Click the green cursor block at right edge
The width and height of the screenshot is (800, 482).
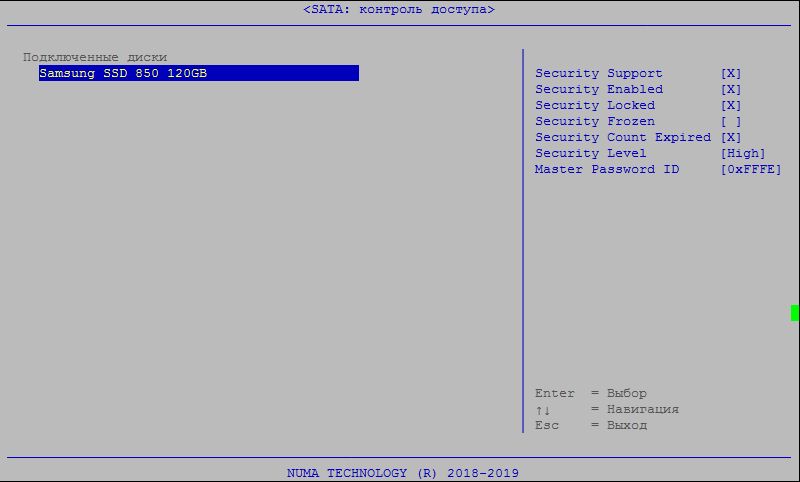click(795, 313)
